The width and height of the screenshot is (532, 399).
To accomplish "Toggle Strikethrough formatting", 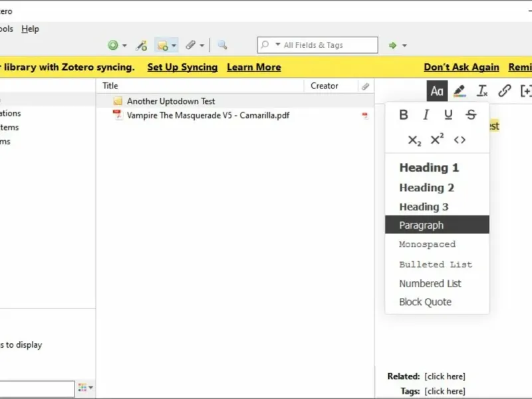I will 471,114.
